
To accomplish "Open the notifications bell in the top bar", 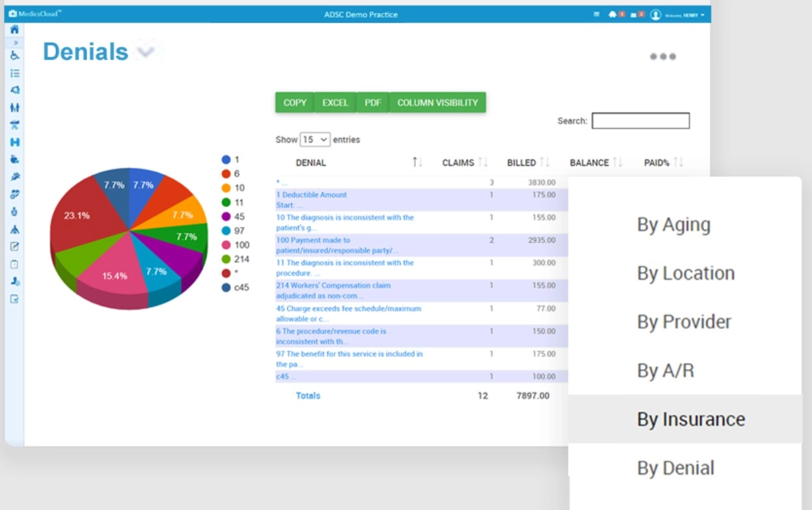I will coord(612,13).
